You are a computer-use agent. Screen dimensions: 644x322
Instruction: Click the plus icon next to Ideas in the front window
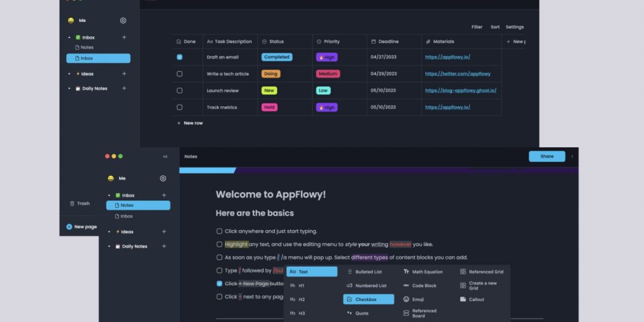(164, 232)
